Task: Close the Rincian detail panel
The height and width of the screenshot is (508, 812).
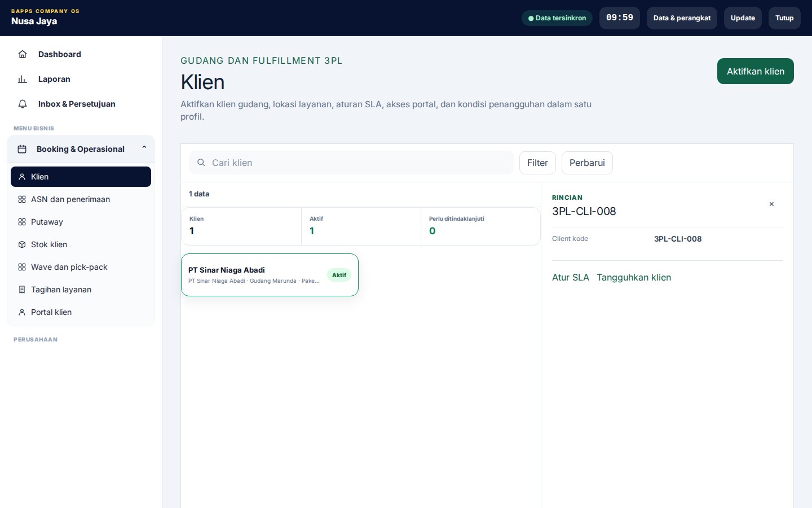Action: click(x=771, y=204)
